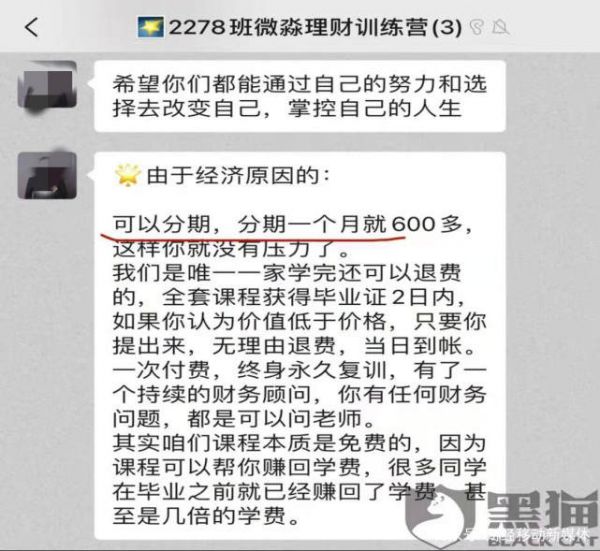The width and height of the screenshot is (600, 551).
Task: Click the red underline beneath 分期一个月
Action: tap(253, 237)
